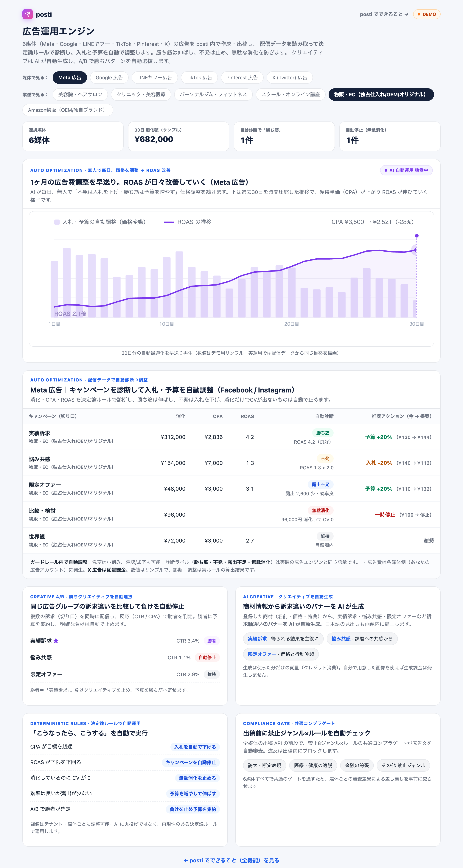Click the 入札・予算の自動調整 legend swatch
Image resolution: width=463 pixels, height=868 pixels.
(57, 222)
